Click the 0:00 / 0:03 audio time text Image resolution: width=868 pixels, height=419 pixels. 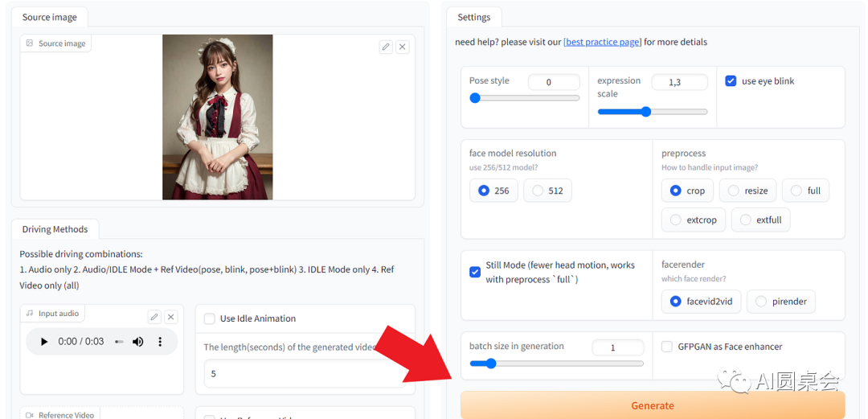tap(81, 342)
